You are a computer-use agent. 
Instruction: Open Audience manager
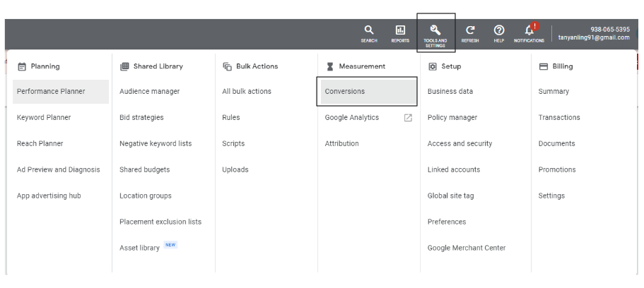point(149,92)
